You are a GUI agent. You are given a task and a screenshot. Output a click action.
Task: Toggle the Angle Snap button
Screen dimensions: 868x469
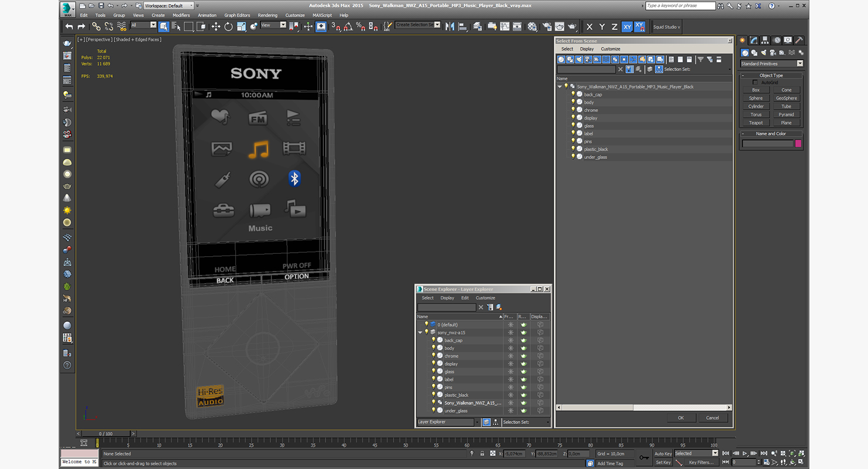[x=348, y=26]
